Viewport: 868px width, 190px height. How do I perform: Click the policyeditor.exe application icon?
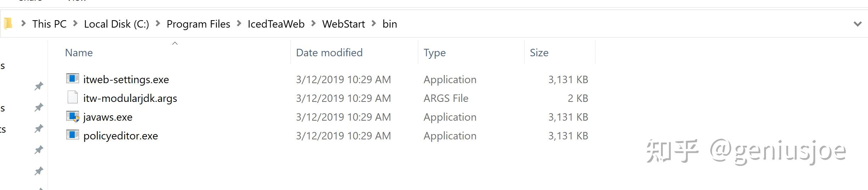click(72, 135)
